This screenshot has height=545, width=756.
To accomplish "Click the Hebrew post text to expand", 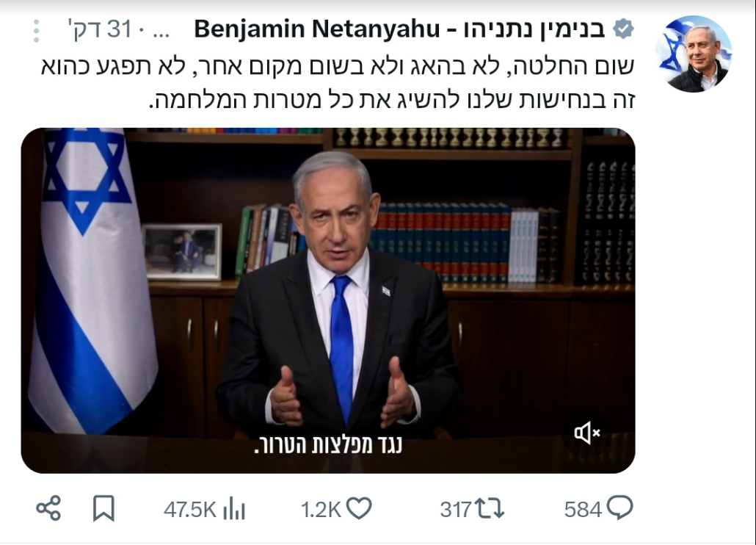I will point(338,84).
